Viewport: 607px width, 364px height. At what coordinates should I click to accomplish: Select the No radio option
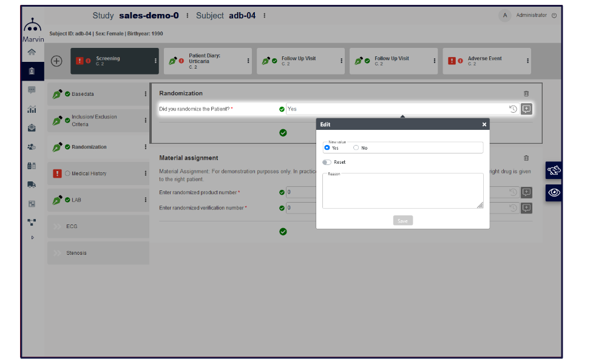(x=356, y=147)
